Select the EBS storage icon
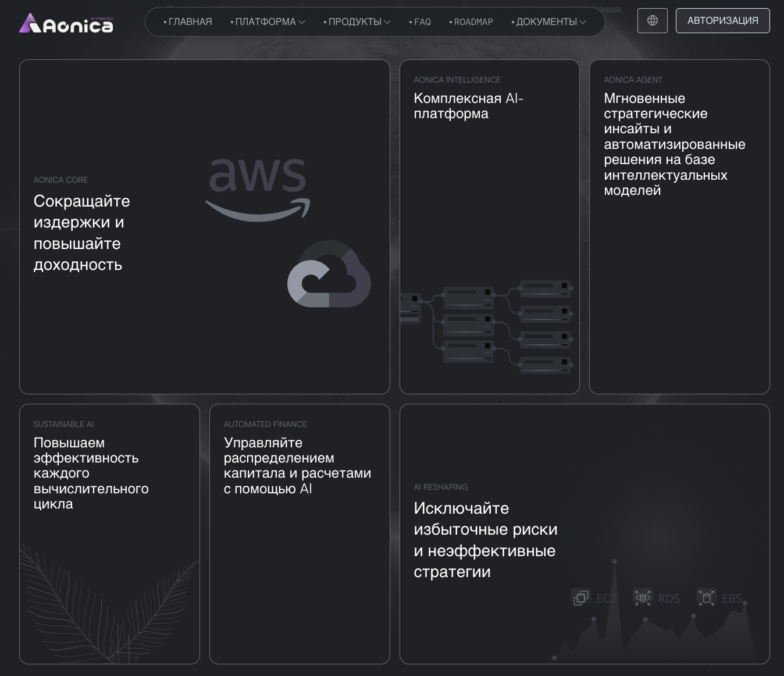Image resolution: width=784 pixels, height=676 pixels. (x=706, y=597)
